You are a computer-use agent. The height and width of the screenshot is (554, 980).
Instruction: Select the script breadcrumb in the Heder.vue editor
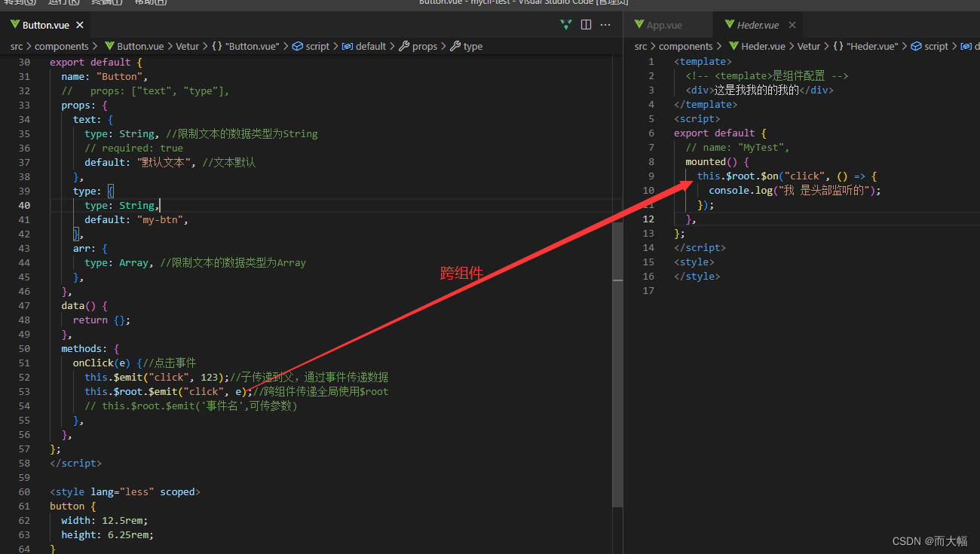pyautogui.click(x=935, y=46)
